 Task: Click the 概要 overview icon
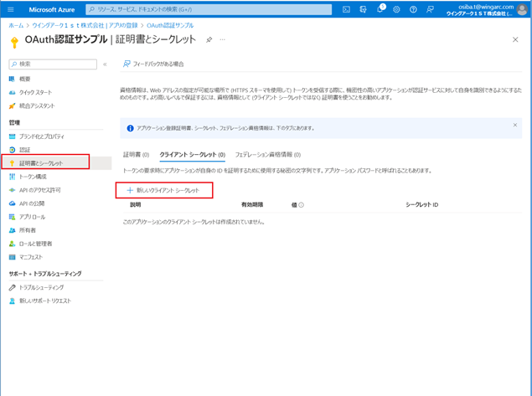click(x=12, y=79)
